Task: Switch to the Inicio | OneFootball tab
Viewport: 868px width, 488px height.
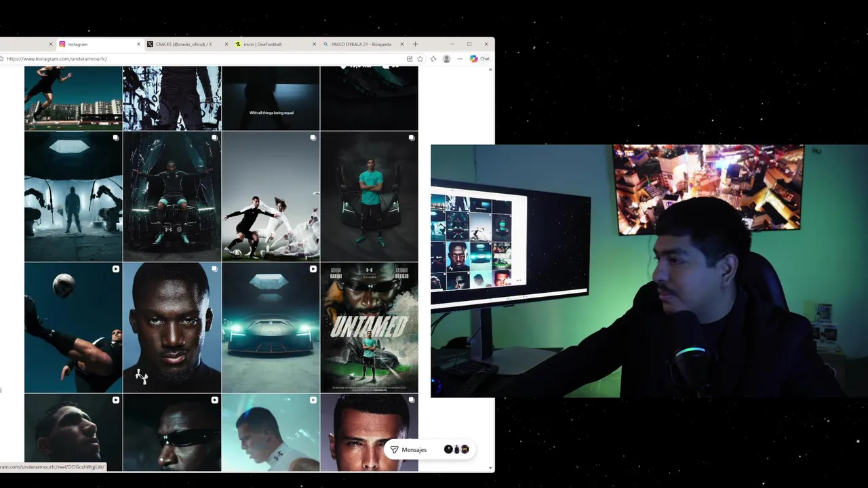Action: [274, 44]
